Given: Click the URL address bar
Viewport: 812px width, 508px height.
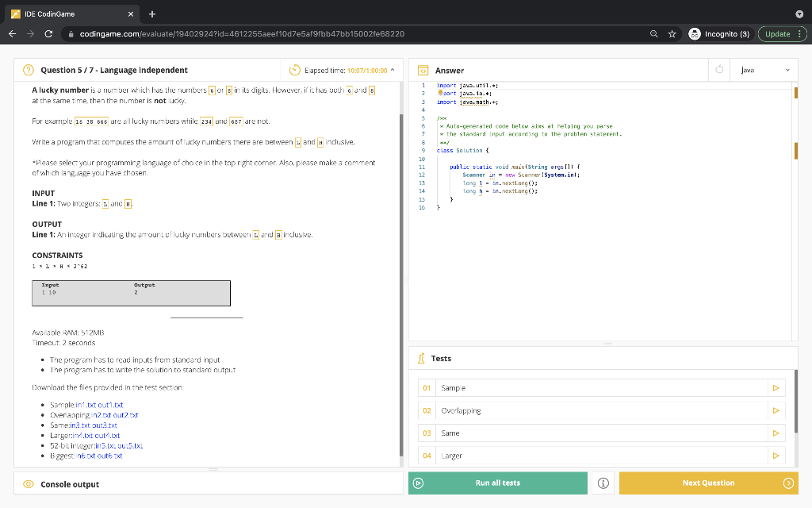Looking at the screenshot, I should (x=357, y=34).
